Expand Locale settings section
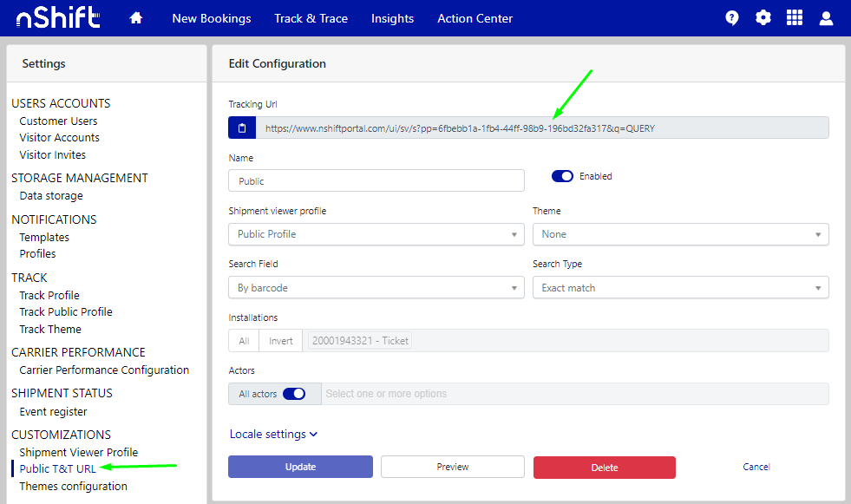The image size is (851, 504). (x=273, y=434)
